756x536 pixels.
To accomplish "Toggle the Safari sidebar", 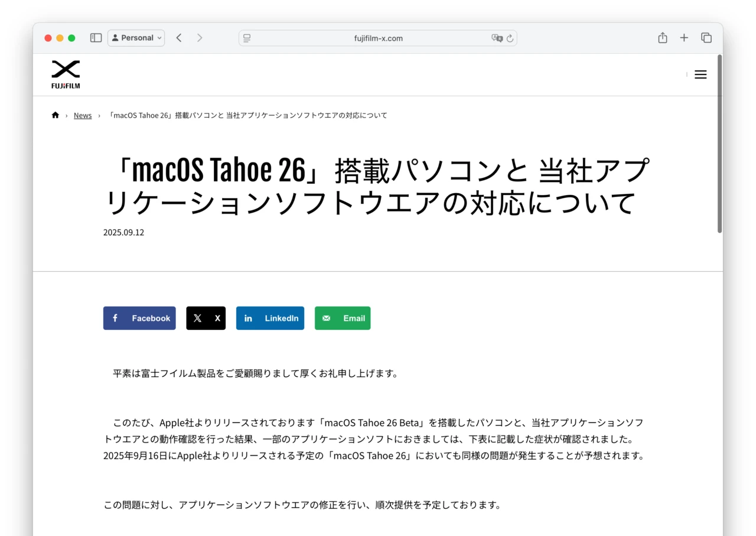I will click(96, 37).
